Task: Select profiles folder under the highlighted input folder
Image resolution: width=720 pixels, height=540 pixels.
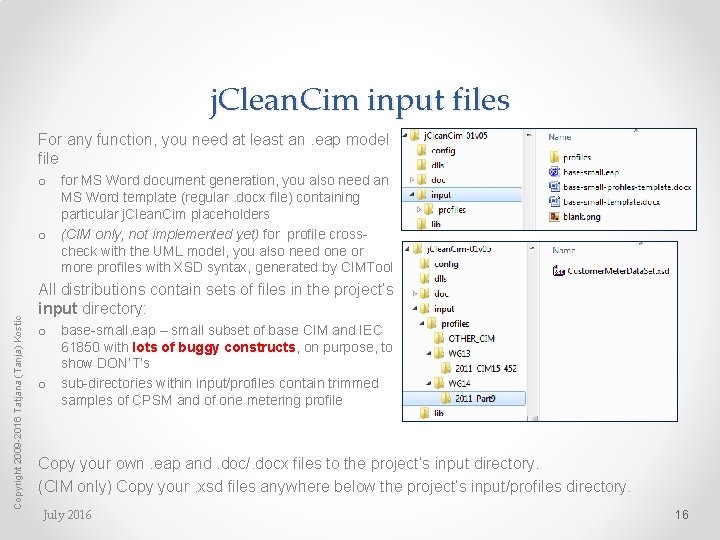Action: [444, 209]
